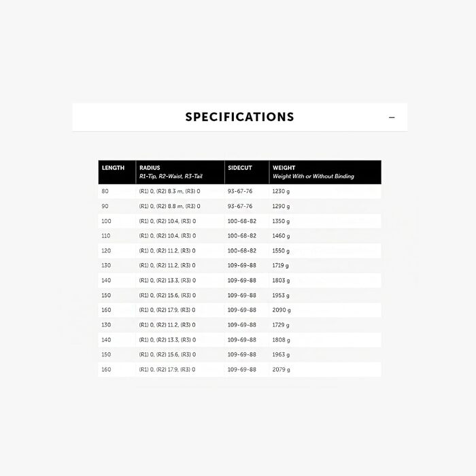The height and width of the screenshot is (476, 476).
Task: Click the 1719 g weight cell
Action: pos(280,265)
